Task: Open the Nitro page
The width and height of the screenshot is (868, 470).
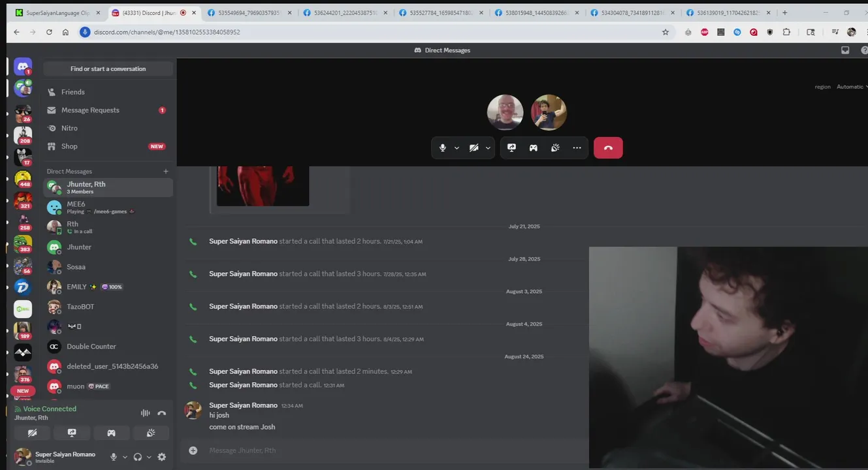Action: pos(108,128)
